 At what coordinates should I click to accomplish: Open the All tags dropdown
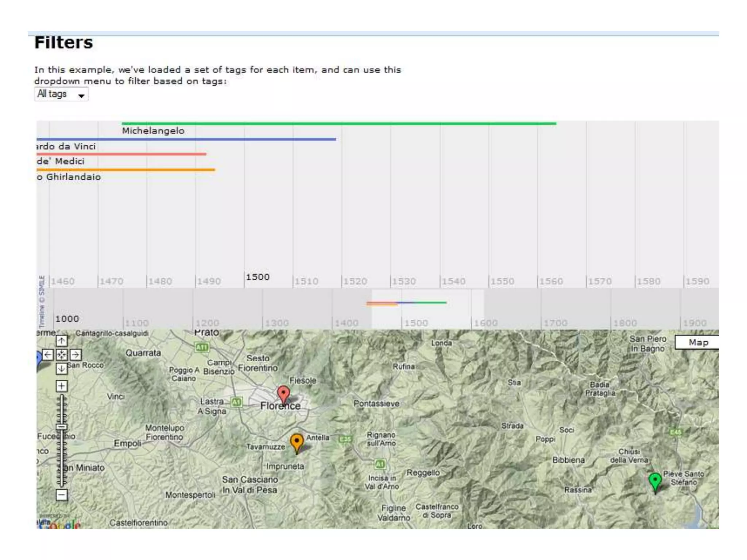coord(61,94)
